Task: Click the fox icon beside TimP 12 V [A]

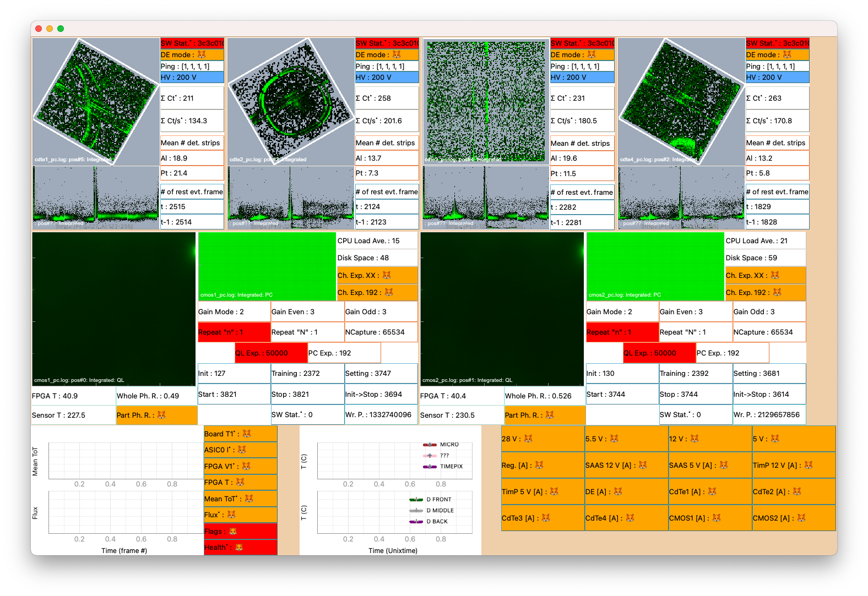Action: (809, 465)
